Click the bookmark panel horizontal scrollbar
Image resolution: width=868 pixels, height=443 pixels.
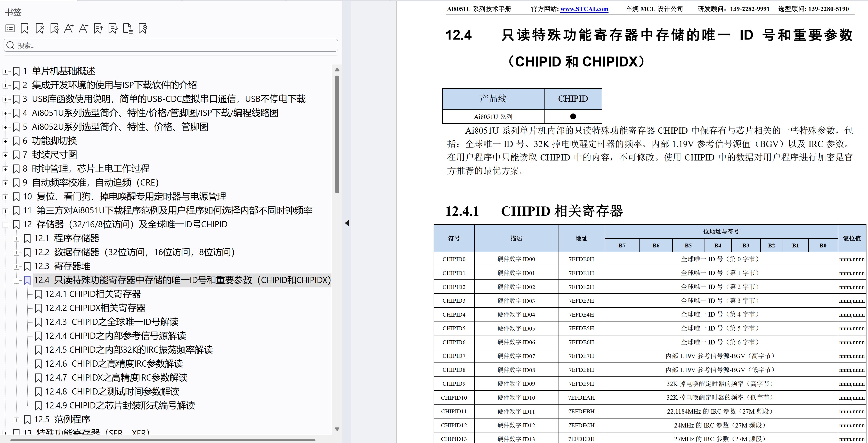click(163, 440)
